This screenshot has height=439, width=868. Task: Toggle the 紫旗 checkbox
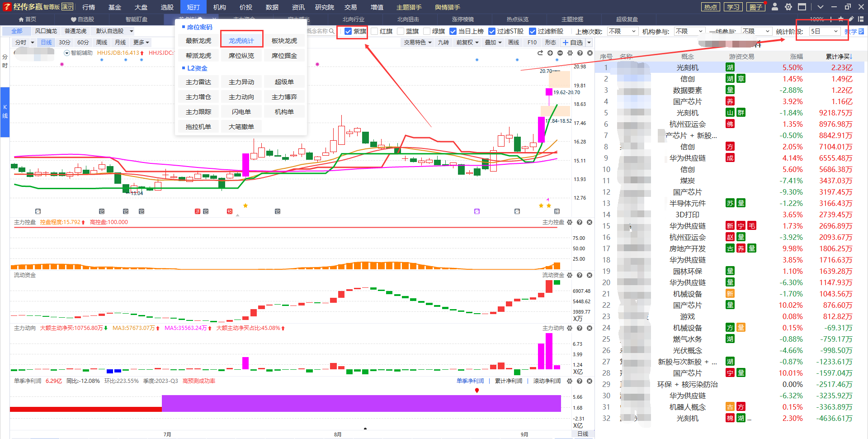[348, 31]
